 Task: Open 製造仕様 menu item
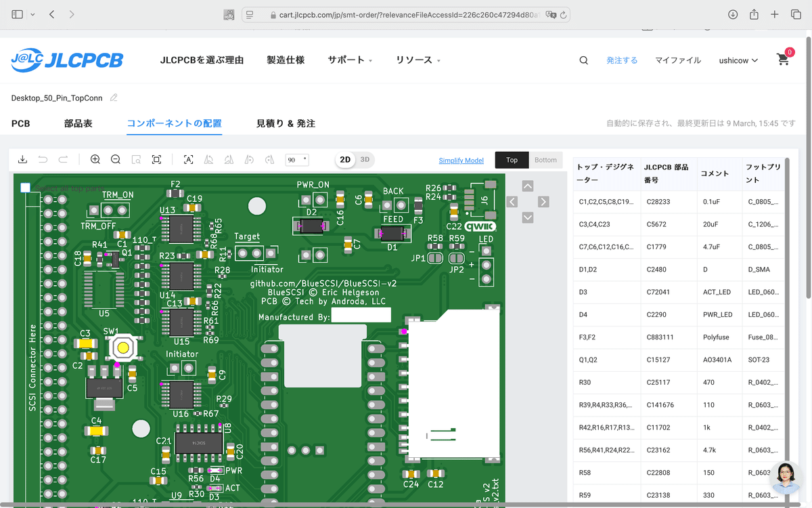coord(286,60)
